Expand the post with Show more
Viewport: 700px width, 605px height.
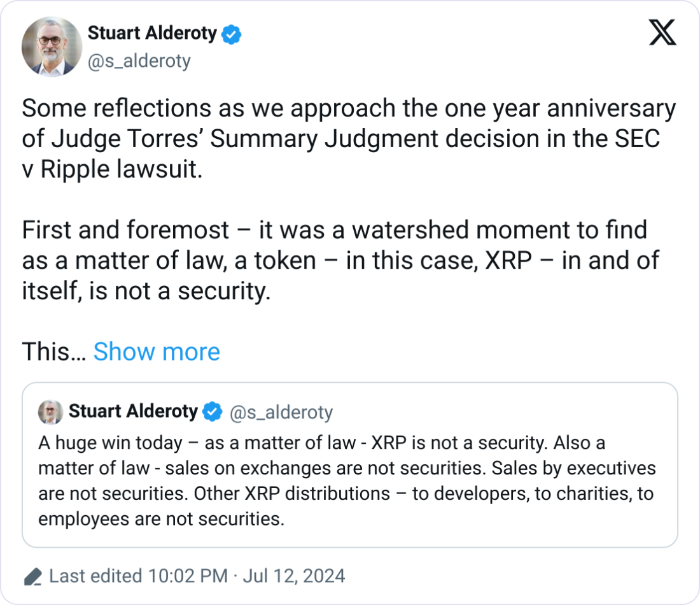[x=157, y=352]
